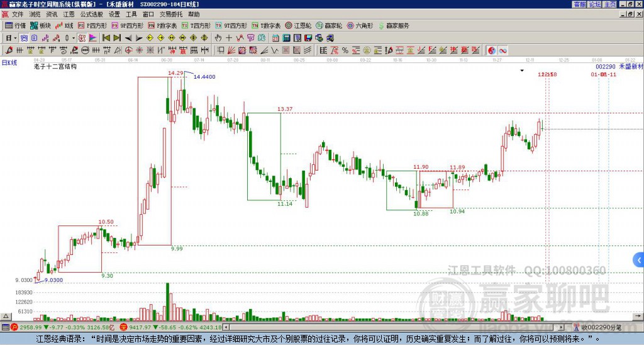This screenshot has width=644, height=345.
Task: Click the 14.4400 high price label
Action: (x=204, y=77)
